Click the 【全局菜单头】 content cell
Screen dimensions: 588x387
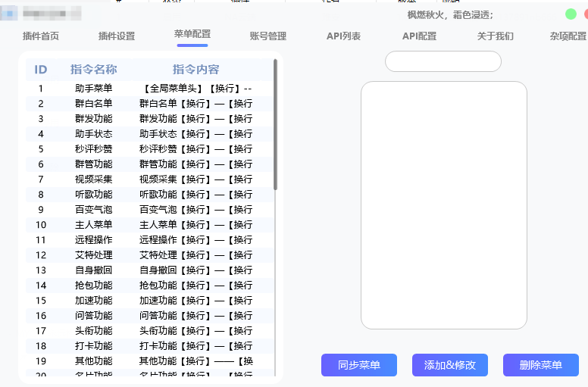pos(198,89)
